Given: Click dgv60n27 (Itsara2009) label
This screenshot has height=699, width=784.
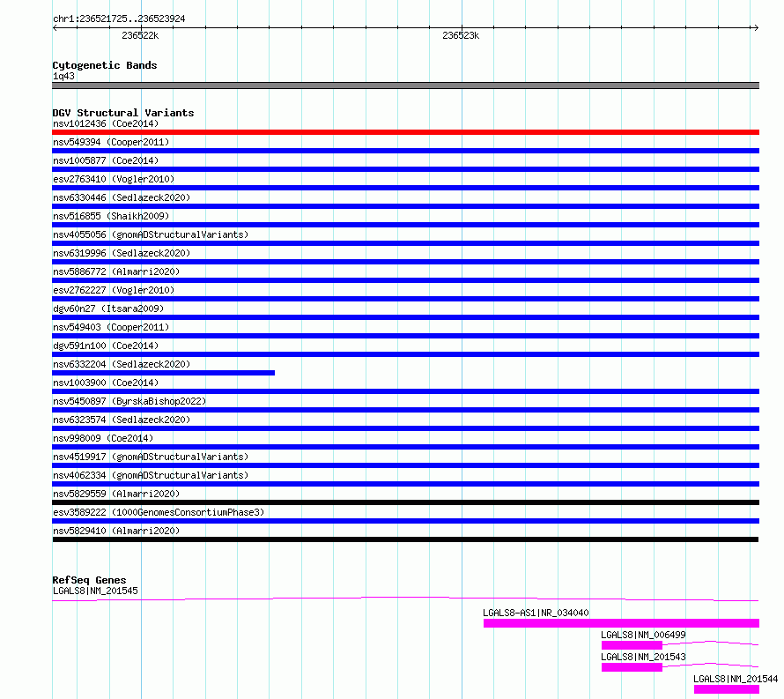Looking at the screenshot, I should point(108,309).
